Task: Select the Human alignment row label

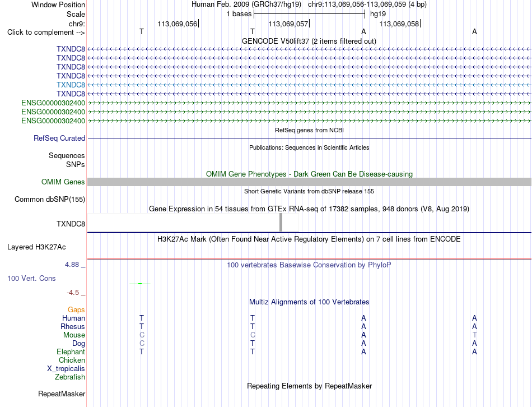Action: tap(73, 318)
